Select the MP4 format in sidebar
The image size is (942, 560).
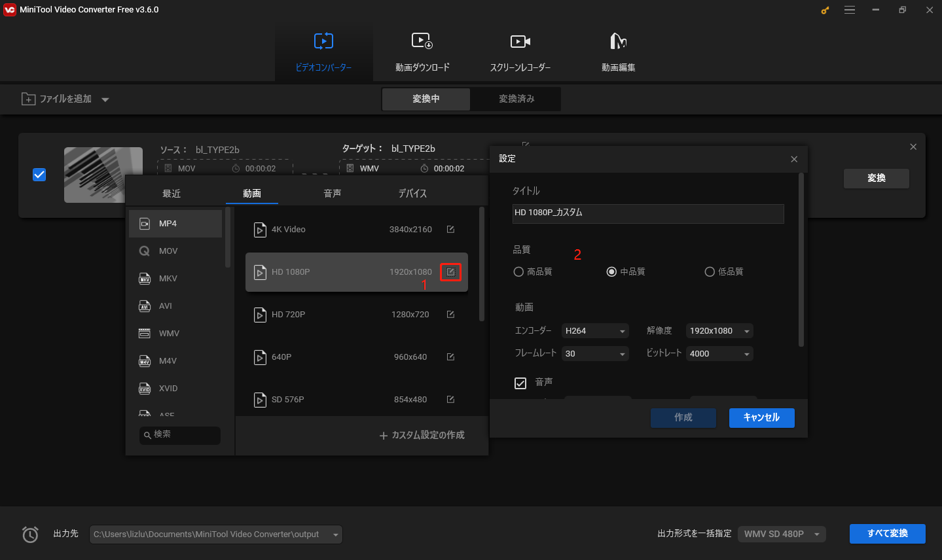click(x=175, y=224)
